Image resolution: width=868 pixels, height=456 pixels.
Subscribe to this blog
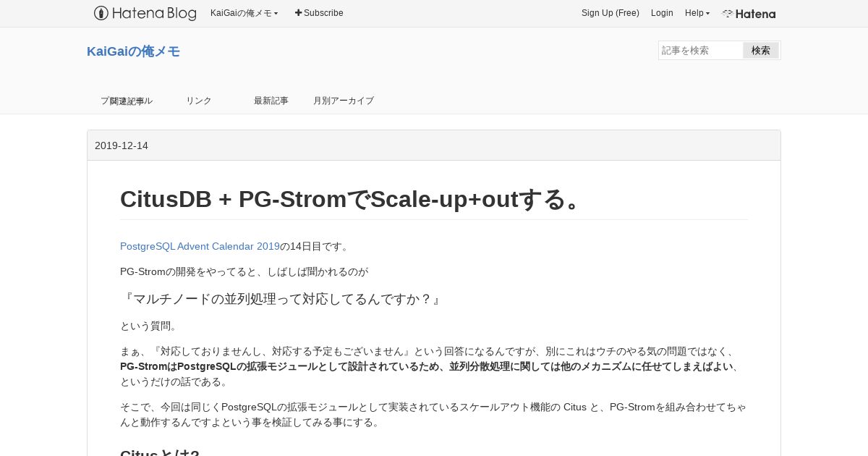(319, 13)
